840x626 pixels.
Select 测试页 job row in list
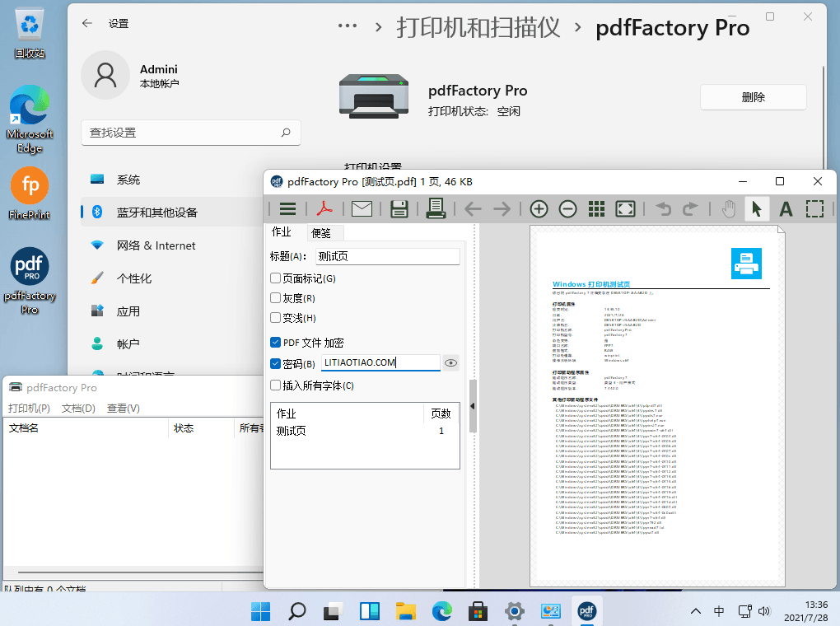(x=365, y=431)
